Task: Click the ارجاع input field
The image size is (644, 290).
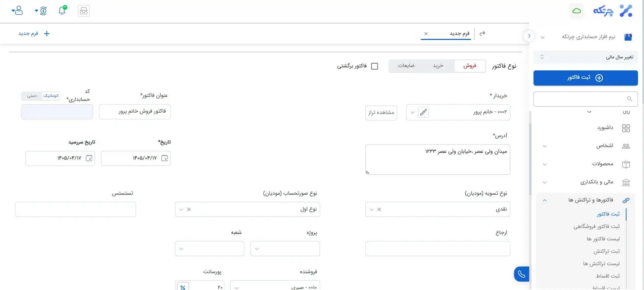Action: point(438,248)
